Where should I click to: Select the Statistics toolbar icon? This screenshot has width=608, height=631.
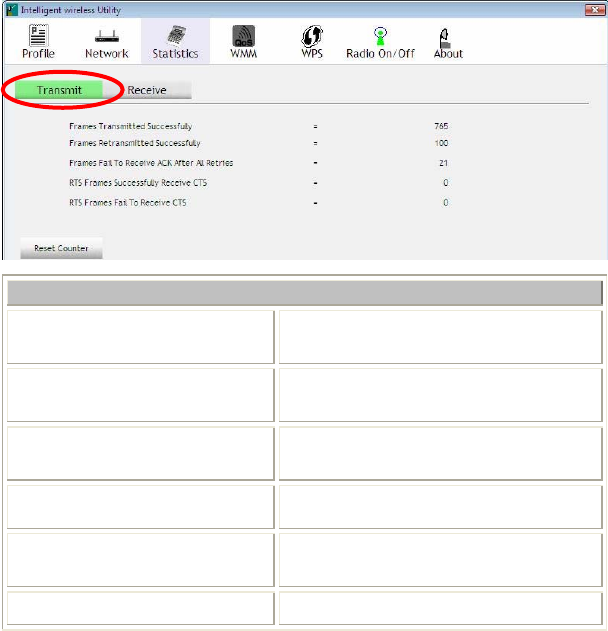tap(176, 35)
